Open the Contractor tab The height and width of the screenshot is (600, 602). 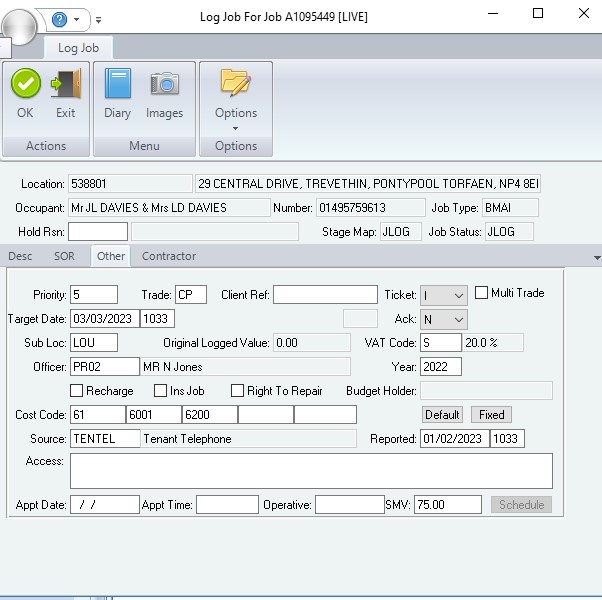tap(169, 256)
